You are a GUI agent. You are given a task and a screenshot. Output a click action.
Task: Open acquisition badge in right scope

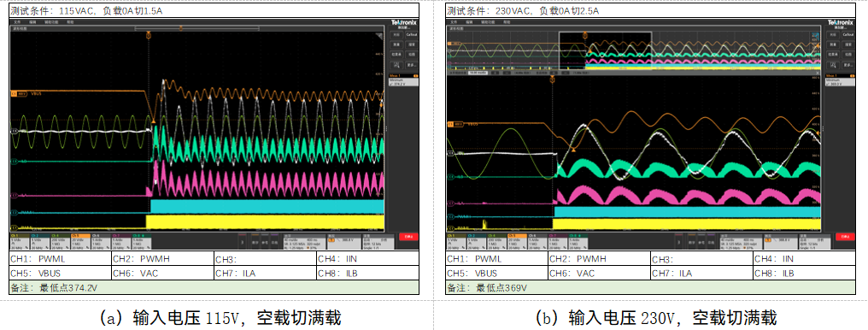point(815,242)
